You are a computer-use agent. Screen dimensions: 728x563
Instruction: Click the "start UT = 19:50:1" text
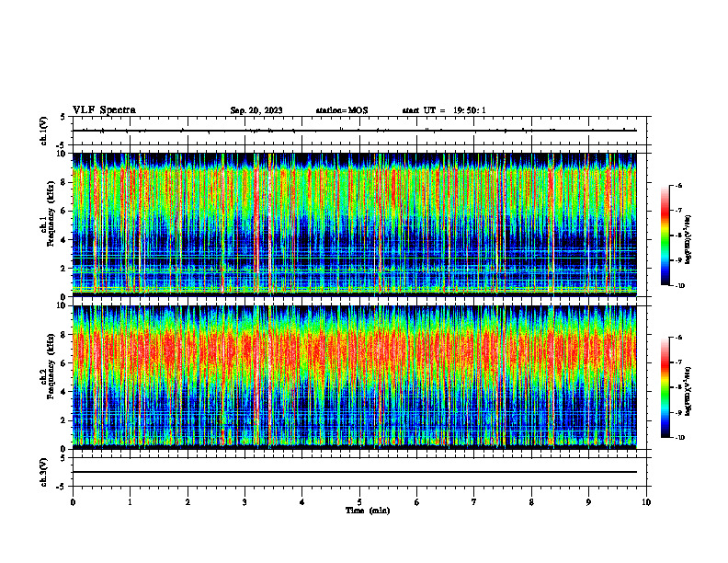[x=444, y=110]
